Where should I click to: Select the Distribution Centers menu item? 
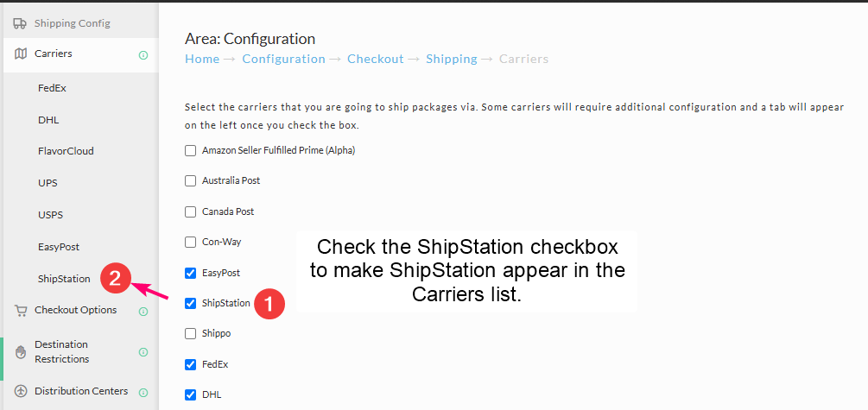pyautogui.click(x=81, y=391)
